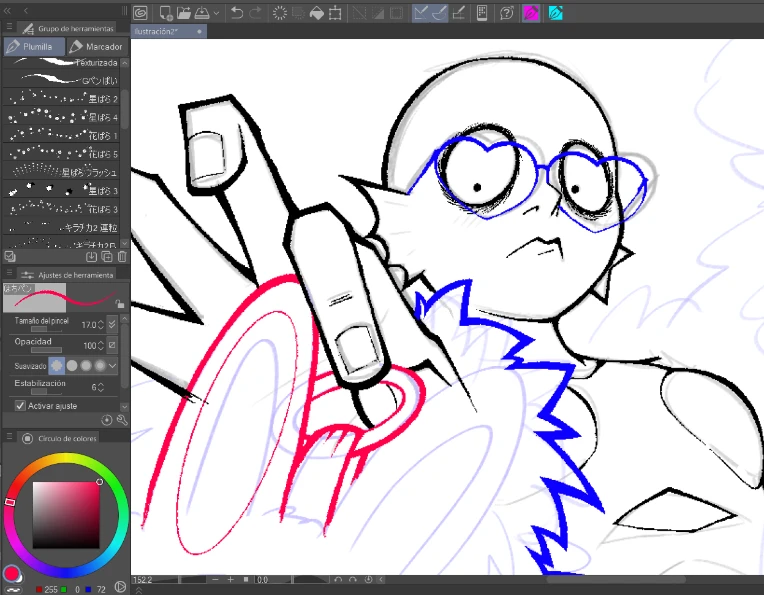Click the Undo arrow in the toolbar
Image resolution: width=764 pixels, height=595 pixels.
(237, 13)
